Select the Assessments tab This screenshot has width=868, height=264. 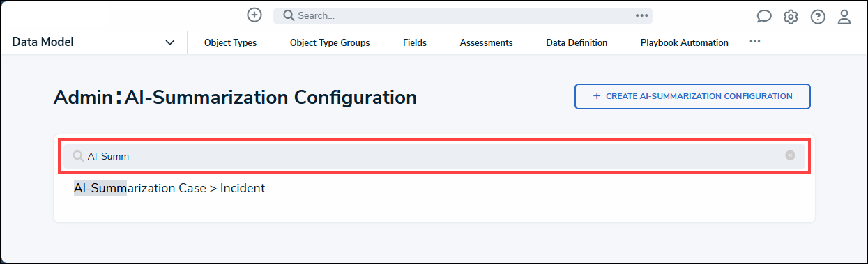(486, 42)
